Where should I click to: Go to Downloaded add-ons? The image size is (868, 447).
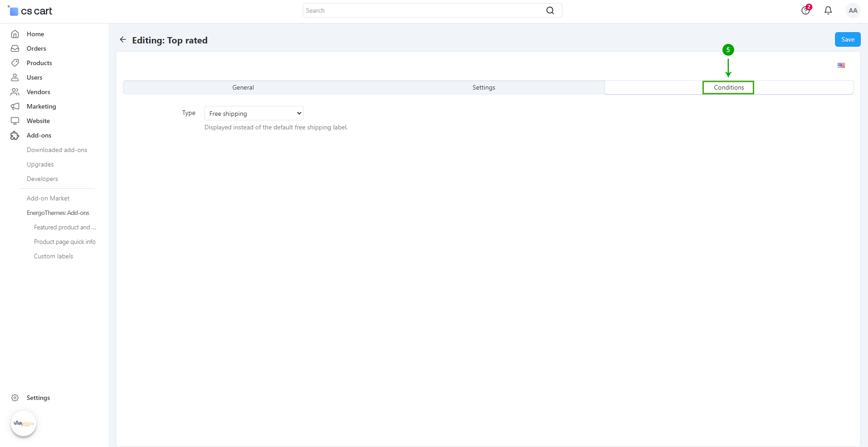[x=57, y=150]
